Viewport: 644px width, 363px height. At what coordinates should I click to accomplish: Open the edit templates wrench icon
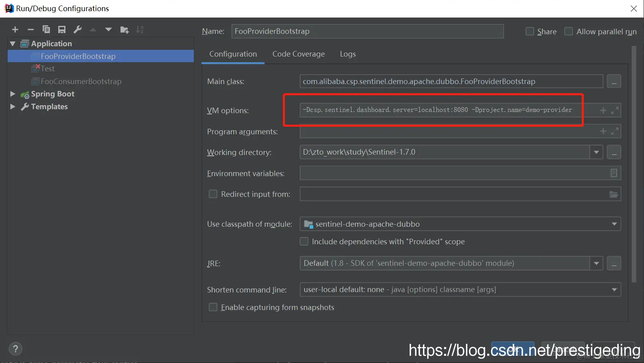coord(77,29)
